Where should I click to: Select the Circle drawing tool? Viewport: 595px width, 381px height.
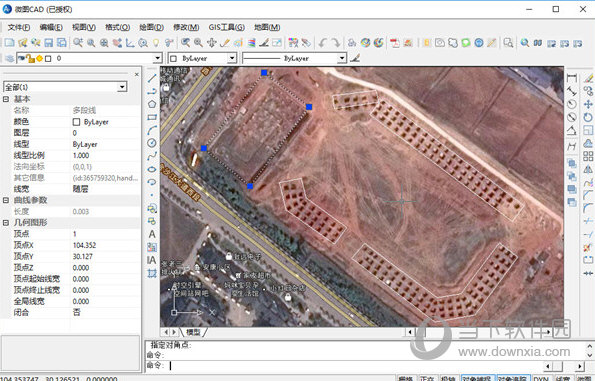(152, 143)
